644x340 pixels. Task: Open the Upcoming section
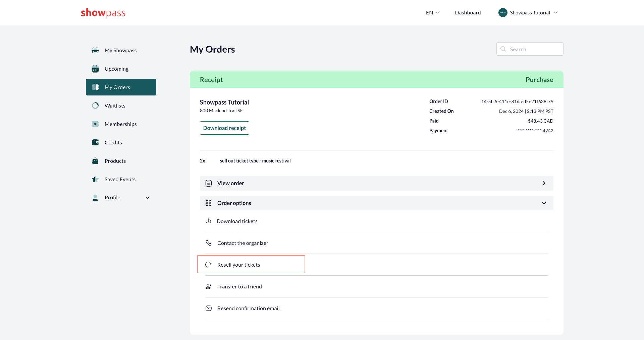pyautogui.click(x=121, y=69)
